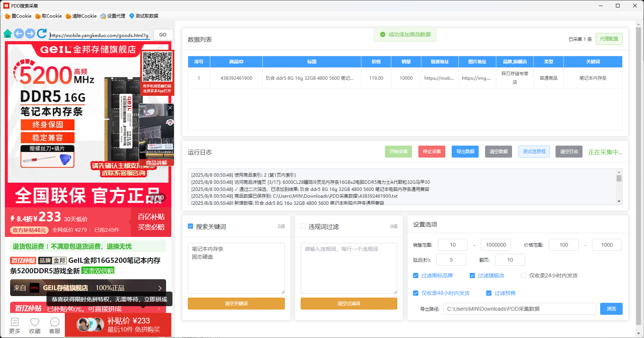This screenshot has width=644, height=338.
Task: Reload the page with the refresh icon
Action: [42, 34]
